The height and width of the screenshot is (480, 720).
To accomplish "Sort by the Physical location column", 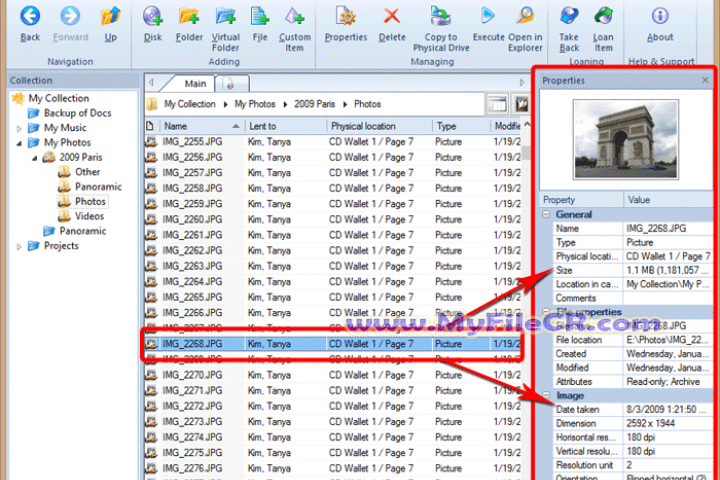I will click(379, 126).
